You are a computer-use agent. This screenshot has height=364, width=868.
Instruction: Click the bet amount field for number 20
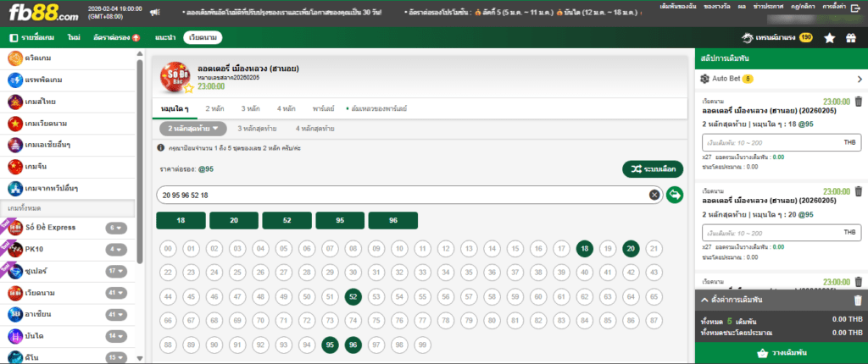[781, 233]
